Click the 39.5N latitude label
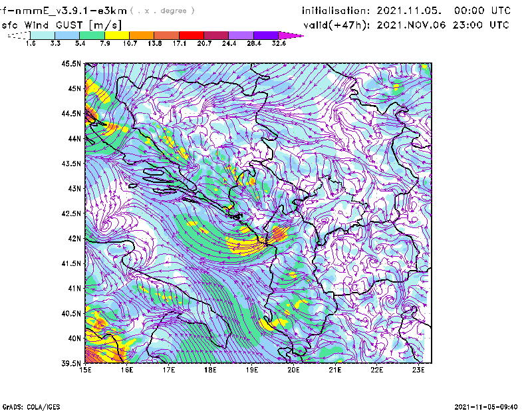 [x=71, y=364]
